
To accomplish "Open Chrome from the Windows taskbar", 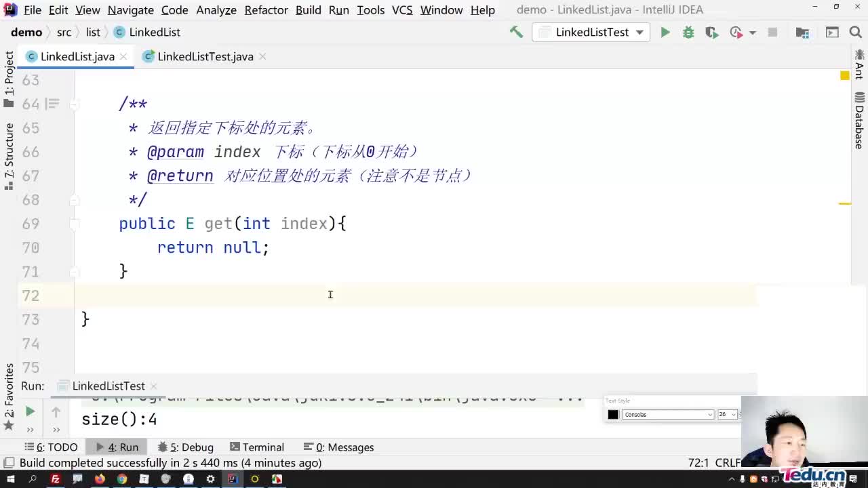I will [121, 479].
